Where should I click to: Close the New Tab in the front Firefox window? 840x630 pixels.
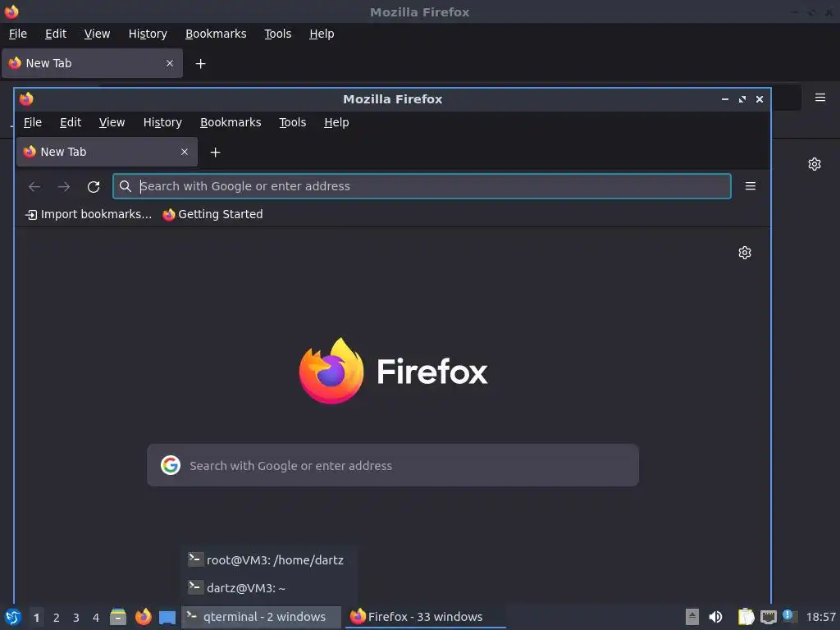185,152
